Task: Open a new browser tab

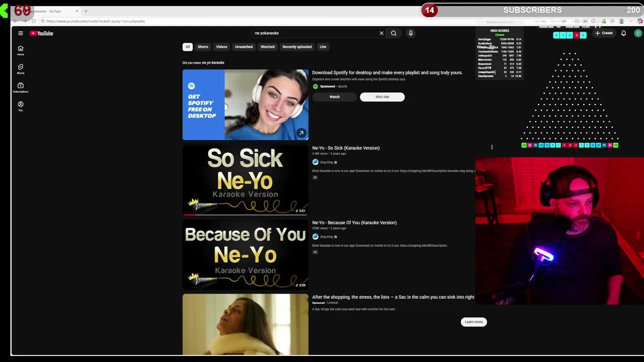Action: pos(86,11)
